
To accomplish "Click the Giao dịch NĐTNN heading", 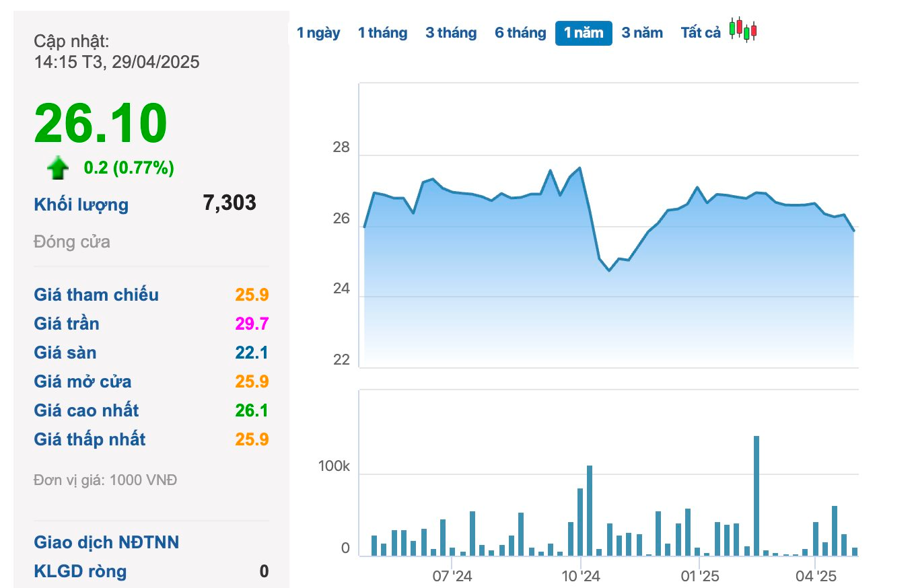I will [106, 542].
